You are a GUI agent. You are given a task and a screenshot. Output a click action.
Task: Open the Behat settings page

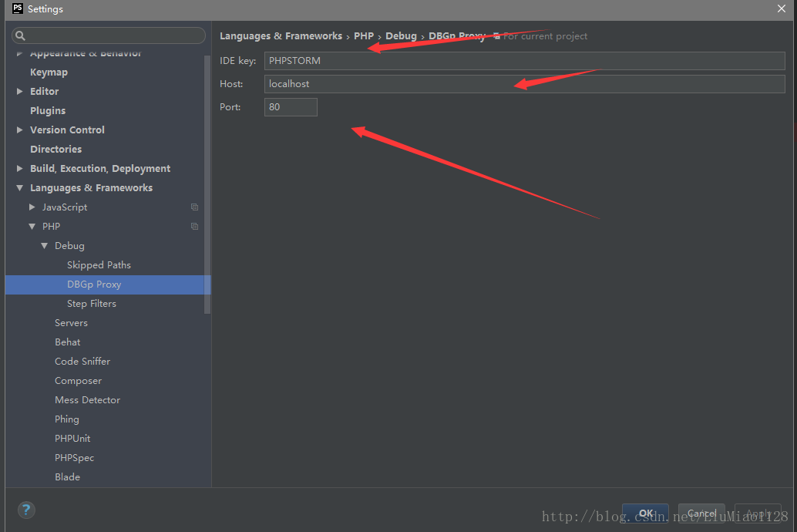click(68, 342)
